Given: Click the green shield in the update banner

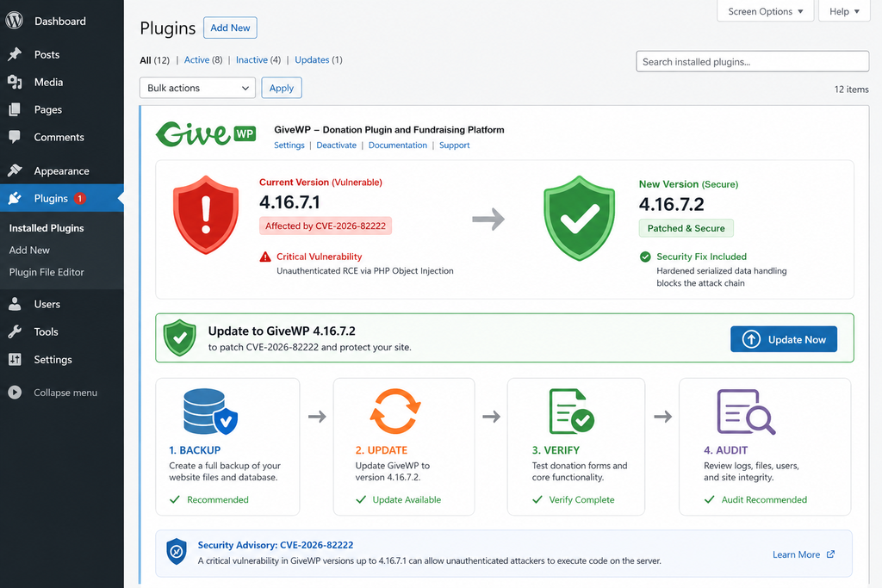Looking at the screenshot, I should click(179, 337).
